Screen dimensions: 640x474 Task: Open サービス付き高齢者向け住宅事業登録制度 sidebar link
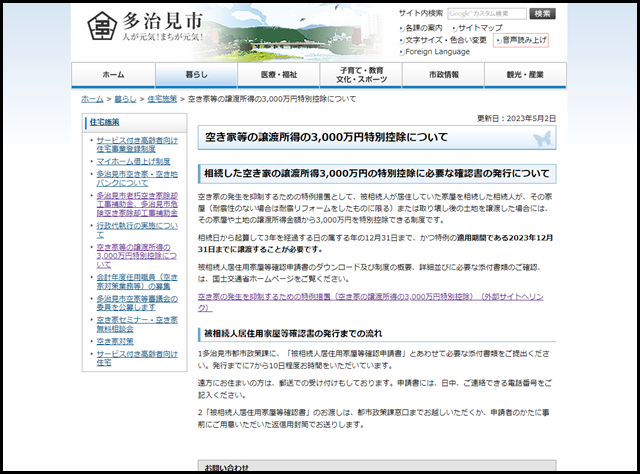click(x=137, y=145)
